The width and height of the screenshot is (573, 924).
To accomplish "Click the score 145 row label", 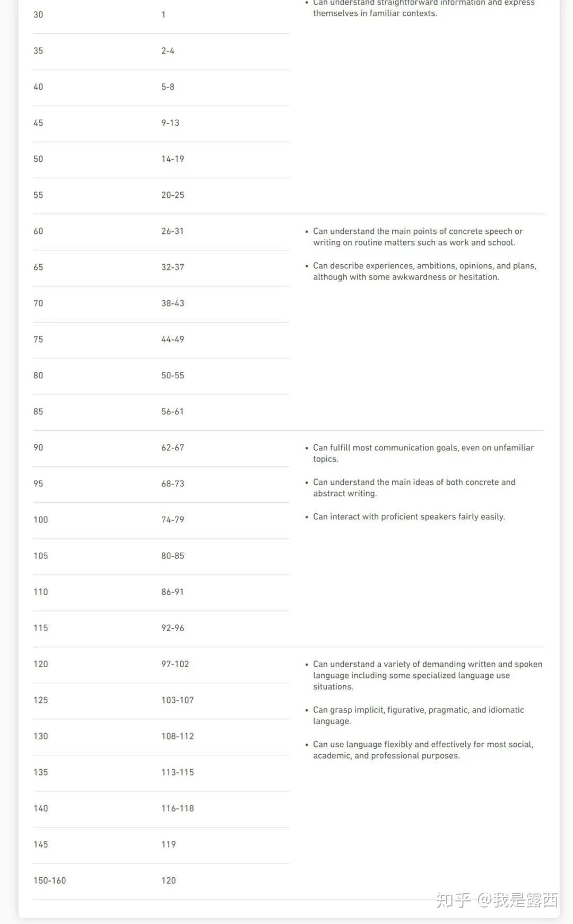I will tap(40, 844).
